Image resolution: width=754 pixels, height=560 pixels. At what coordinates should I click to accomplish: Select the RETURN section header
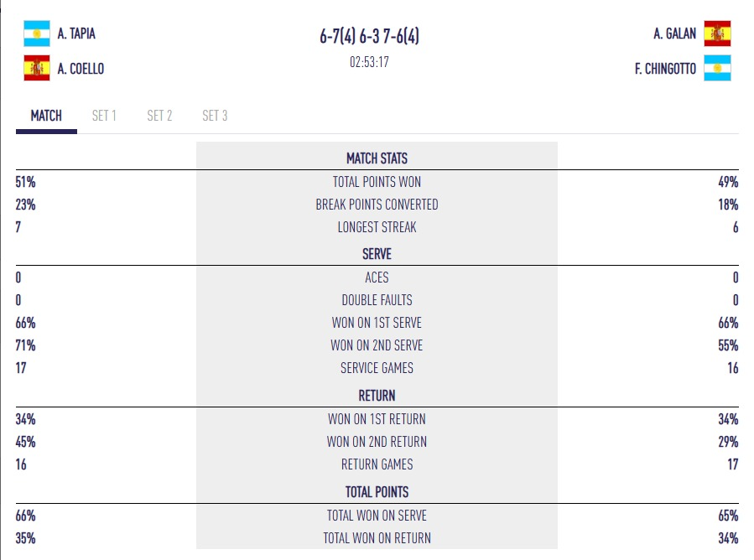377,395
